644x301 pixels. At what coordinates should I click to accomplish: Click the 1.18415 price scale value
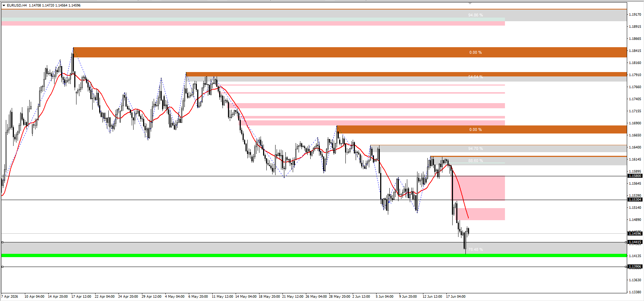coord(635,51)
